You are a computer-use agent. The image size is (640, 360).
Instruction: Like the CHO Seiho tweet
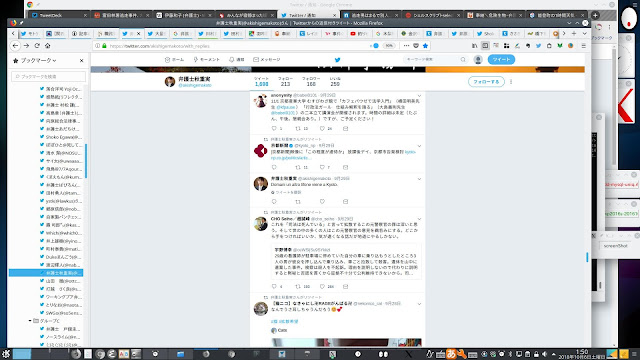pos(322,287)
